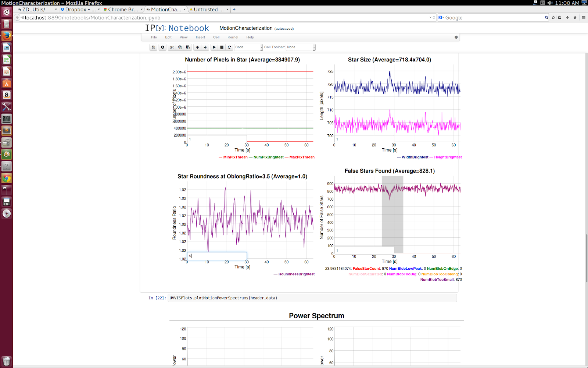Viewport: 588px width, 368px height.
Task: Open the En keyboard layout indicator
Action: 542,3
